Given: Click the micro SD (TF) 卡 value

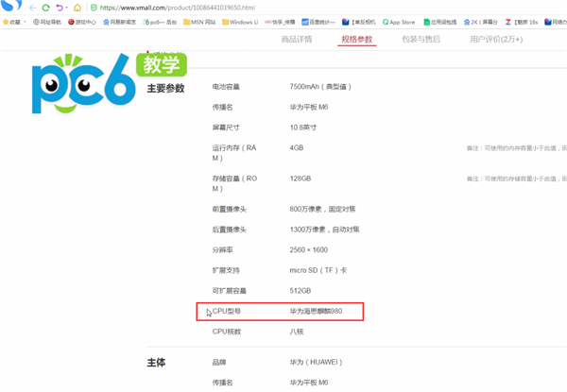Looking at the screenshot, I should (x=318, y=270).
